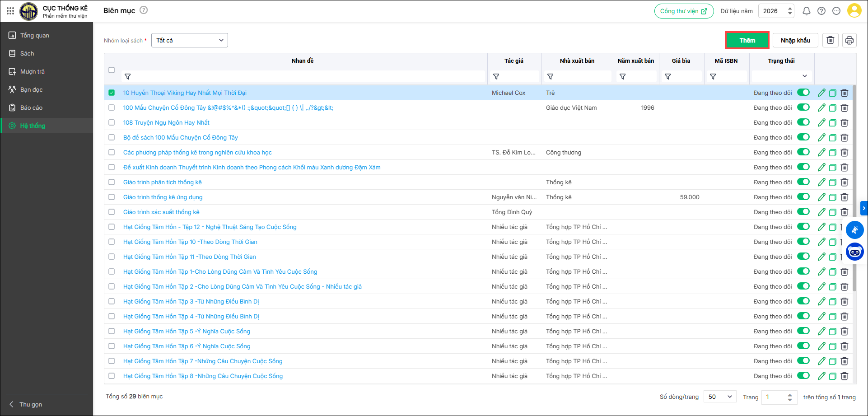Open Báo cáo sidebar menu item
This screenshot has width=868, height=416.
pyautogui.click(x=32, y=108)
